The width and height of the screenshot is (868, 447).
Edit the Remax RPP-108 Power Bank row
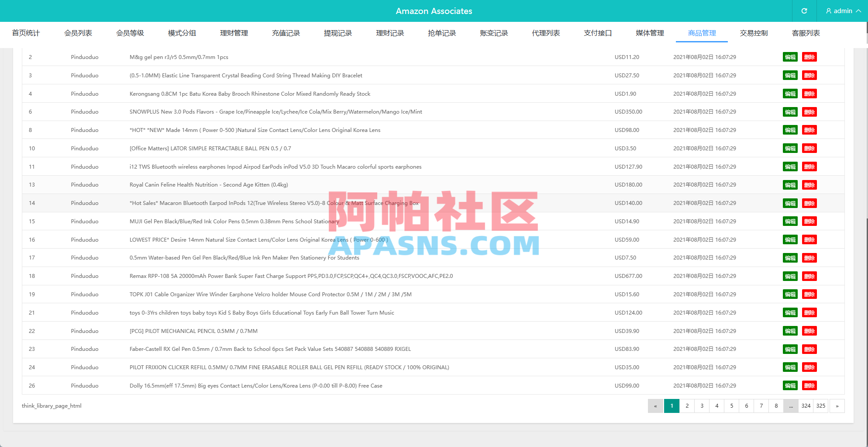point(790,276)
